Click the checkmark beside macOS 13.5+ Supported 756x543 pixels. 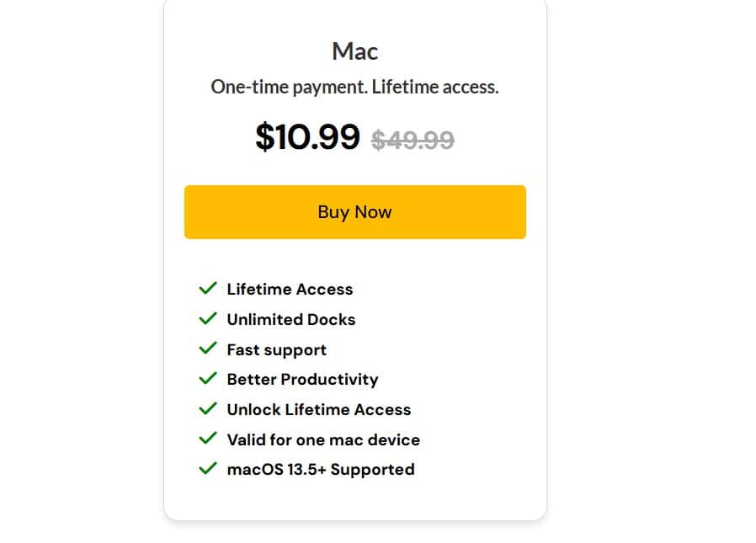pos(207,469)
